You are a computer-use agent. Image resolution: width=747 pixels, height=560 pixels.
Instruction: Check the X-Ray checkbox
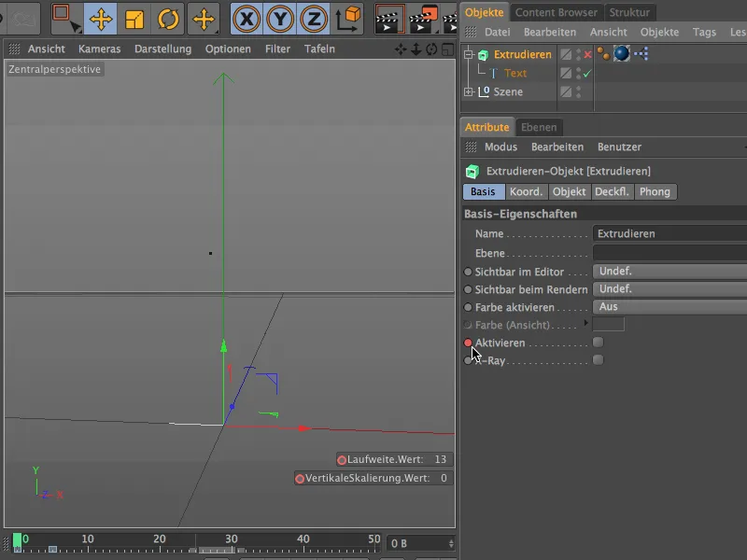click(598, 360)
